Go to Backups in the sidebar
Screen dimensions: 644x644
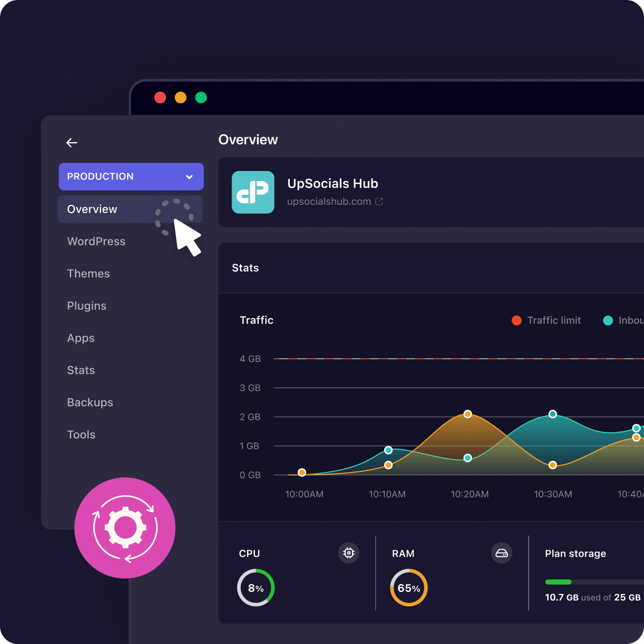tap(90, 402)
